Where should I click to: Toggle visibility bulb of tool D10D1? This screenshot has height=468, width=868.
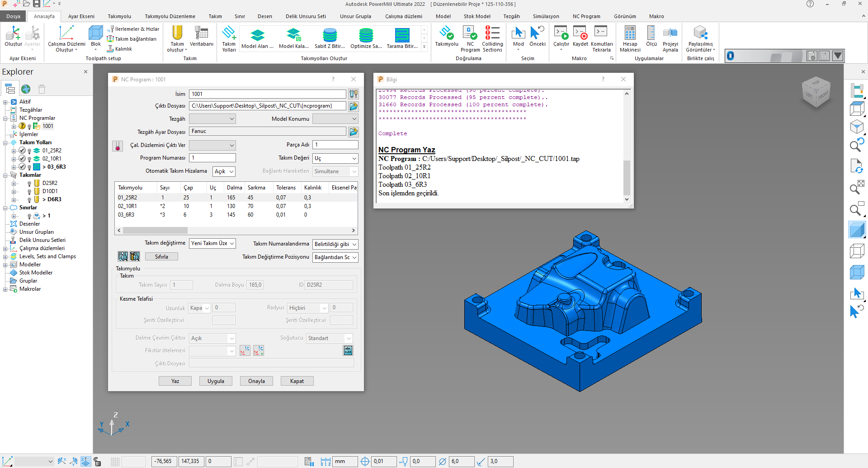29,192
